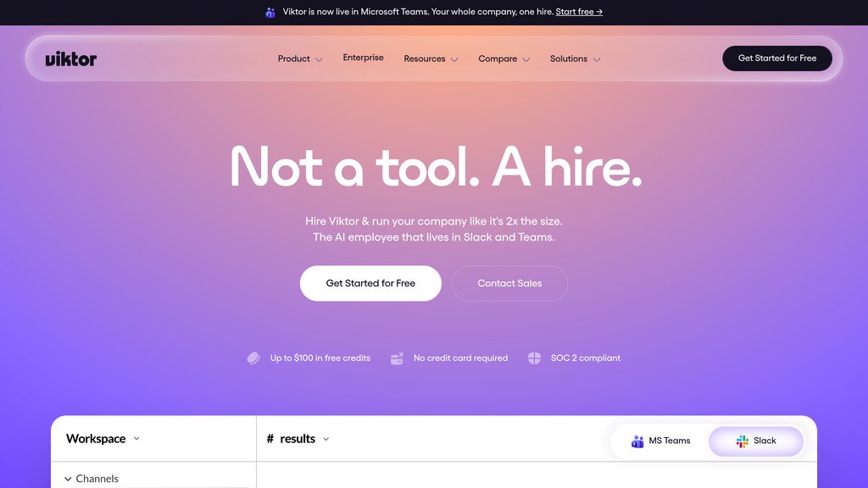The image size is (868, 488).
Task: Follow the Start free link in banner
Action: click(x=579, y=12)
